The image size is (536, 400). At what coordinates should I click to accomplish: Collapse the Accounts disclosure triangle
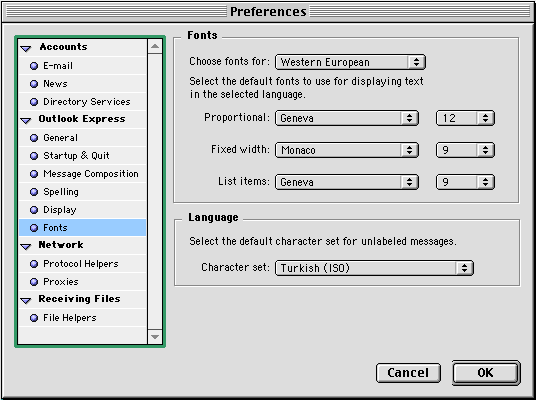pyautogui.click(x=26, y=49)
